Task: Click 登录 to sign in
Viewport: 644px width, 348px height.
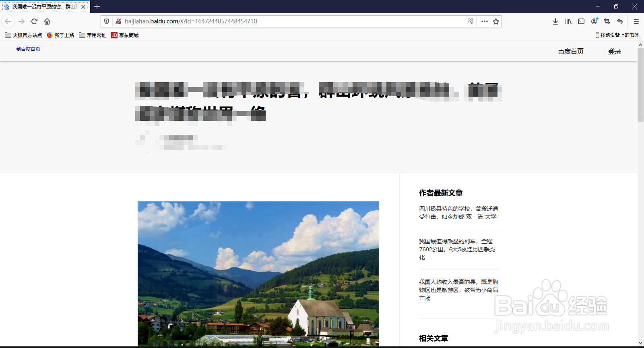Action: click(x=615, y=52)
